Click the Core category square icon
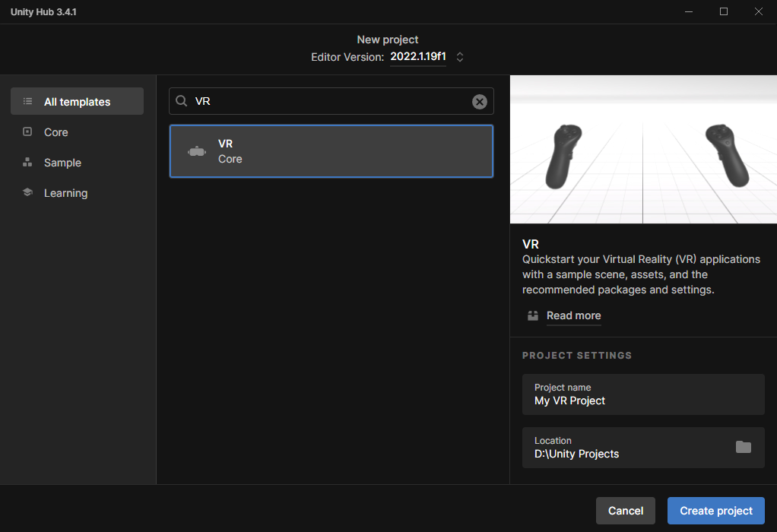777x532 pixels. point(27,131)
